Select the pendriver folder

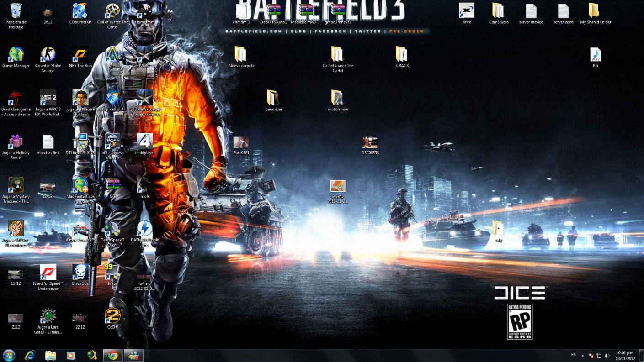click(x=273, y=98)
